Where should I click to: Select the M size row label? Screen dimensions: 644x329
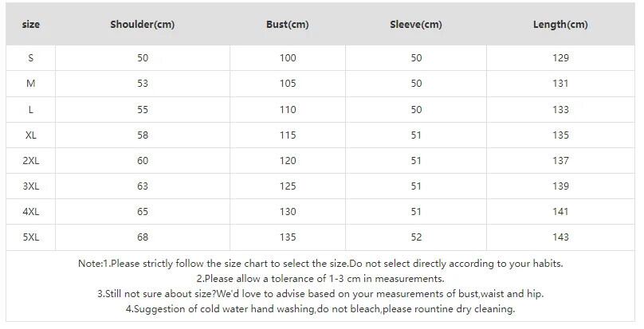pyautogui.click(x=31, y=84)
